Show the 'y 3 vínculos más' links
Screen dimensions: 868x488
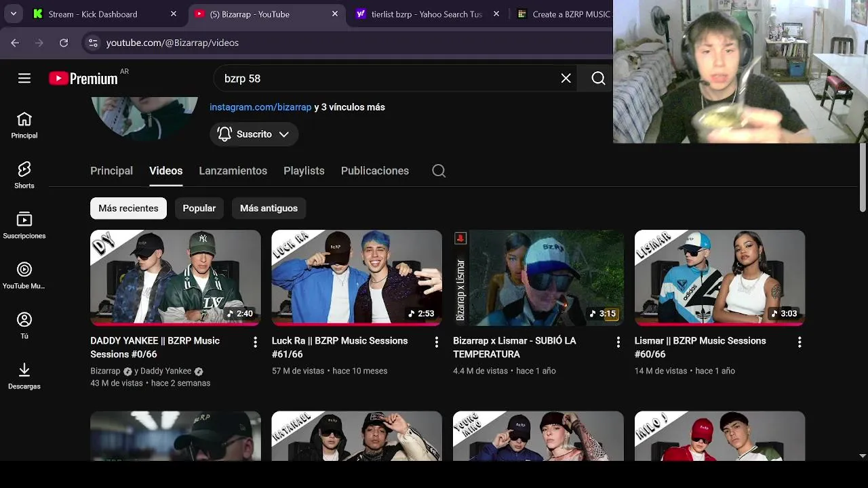point(350,107)
